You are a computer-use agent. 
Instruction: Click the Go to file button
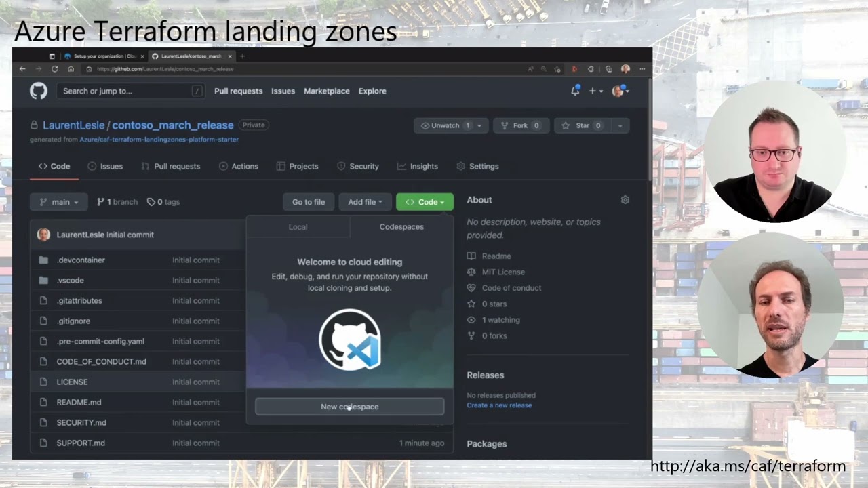click(309, 202)
